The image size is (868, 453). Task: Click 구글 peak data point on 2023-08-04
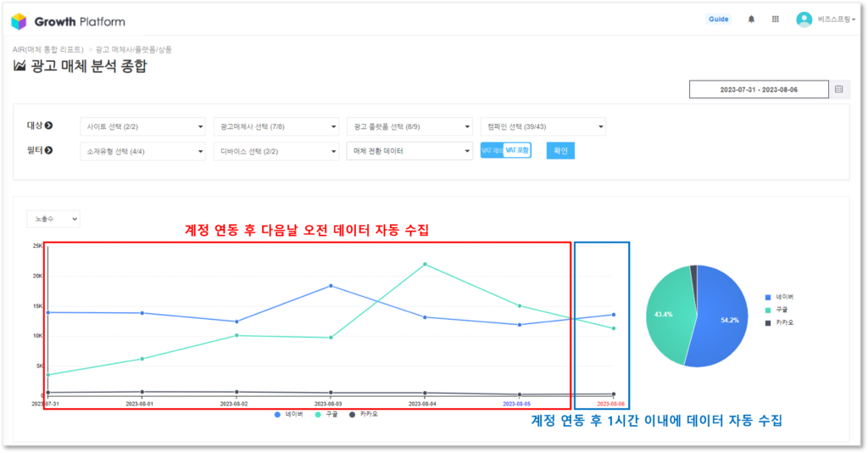[425, 264]
